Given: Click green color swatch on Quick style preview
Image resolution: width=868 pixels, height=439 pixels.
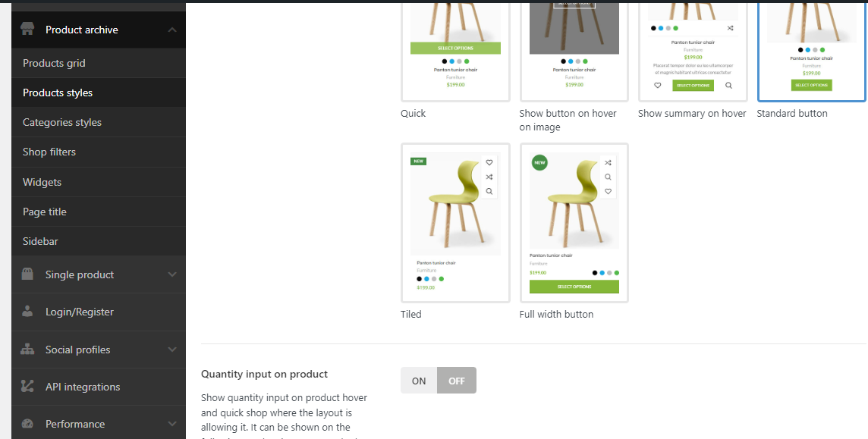Looking at the screenshot, I should (467, 61).
